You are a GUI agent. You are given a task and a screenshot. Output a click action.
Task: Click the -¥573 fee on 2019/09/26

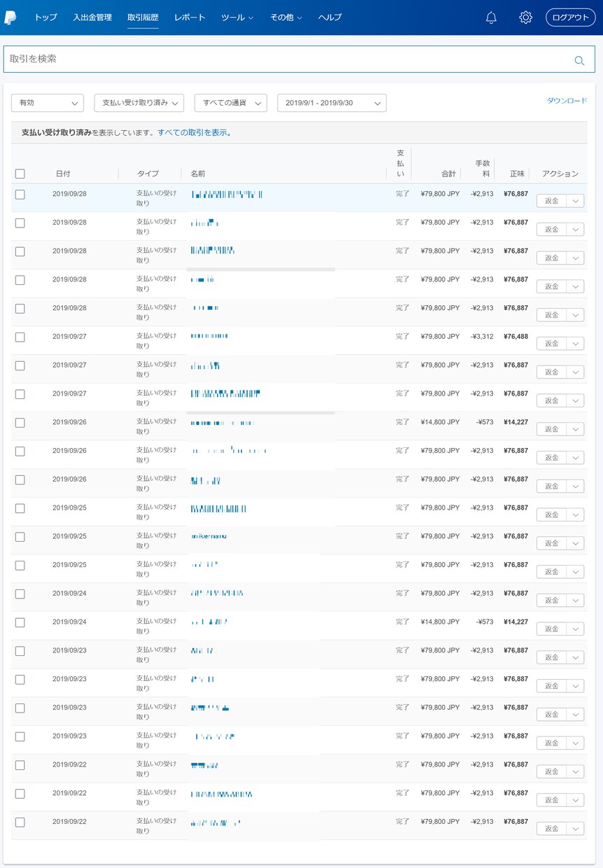(485, 422)
